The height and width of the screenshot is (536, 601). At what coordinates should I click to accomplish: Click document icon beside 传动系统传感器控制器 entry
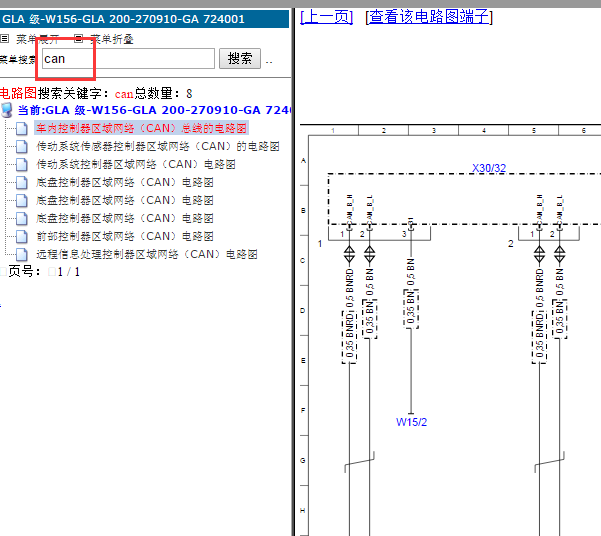point(21,146)
